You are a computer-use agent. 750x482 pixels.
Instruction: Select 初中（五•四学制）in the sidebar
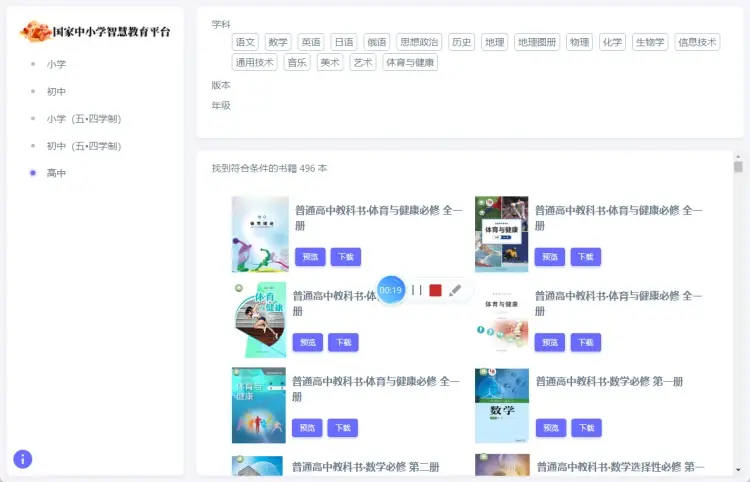coord(84,146)
